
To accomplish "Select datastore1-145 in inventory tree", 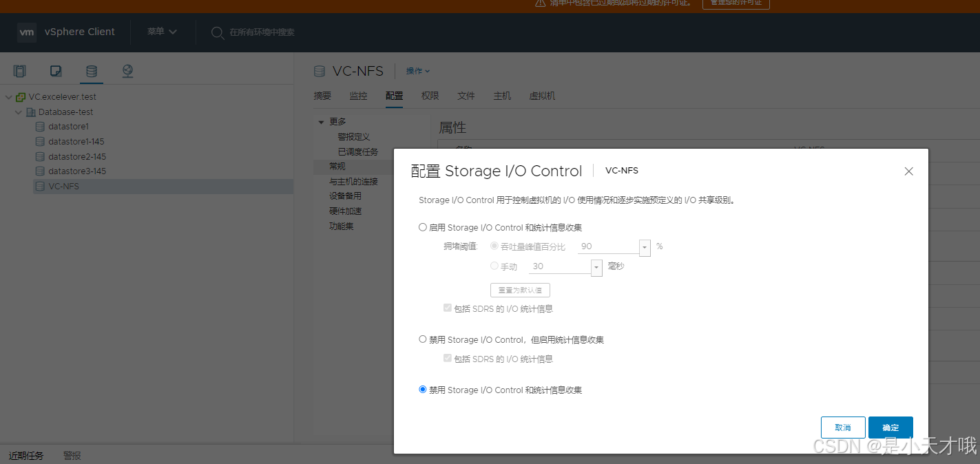I will (76, 142).
